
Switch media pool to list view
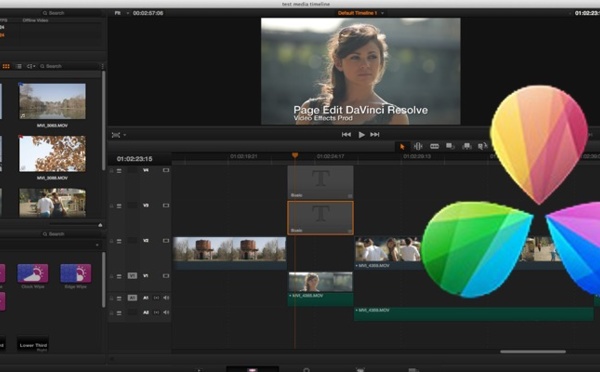click(19, 66)
